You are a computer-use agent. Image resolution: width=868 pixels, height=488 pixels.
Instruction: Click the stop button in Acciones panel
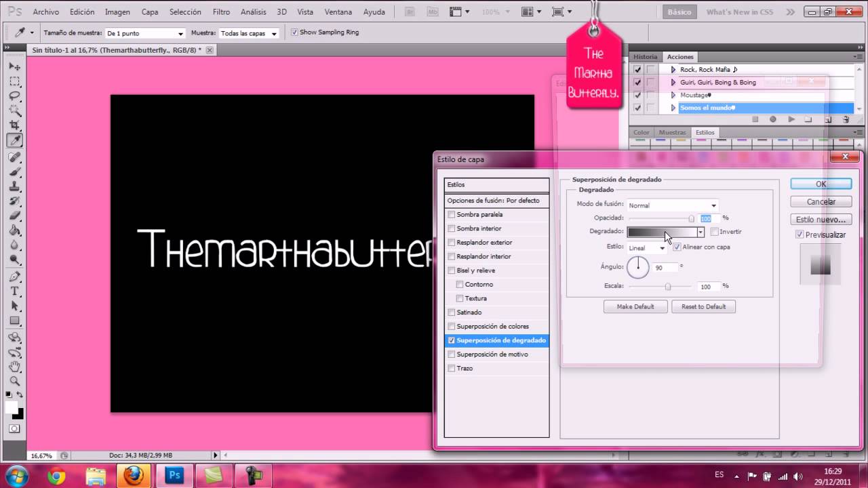click(755, 119)
